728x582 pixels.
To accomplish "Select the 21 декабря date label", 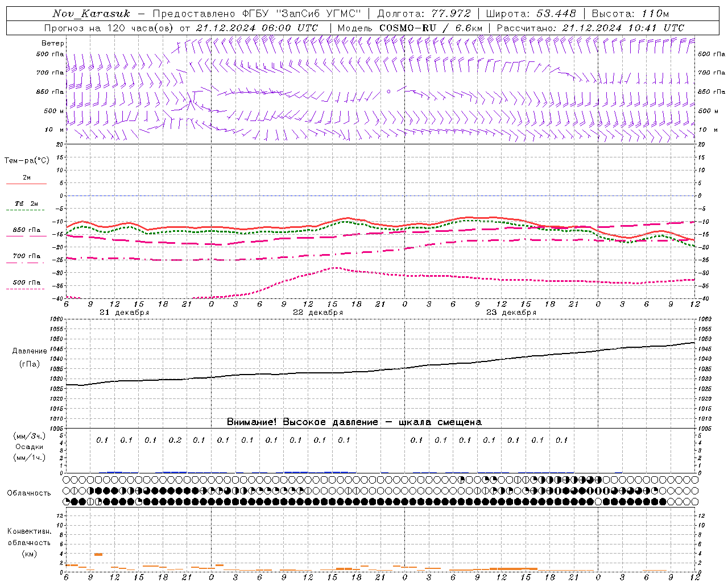I will pyautogui.click(x=124, y=313).
